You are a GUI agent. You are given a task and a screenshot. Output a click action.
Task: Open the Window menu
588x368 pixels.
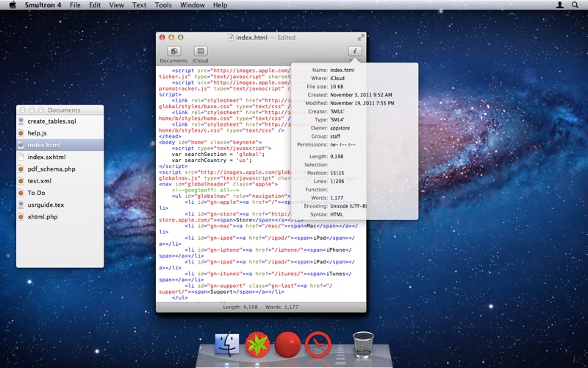click(193, 5)
